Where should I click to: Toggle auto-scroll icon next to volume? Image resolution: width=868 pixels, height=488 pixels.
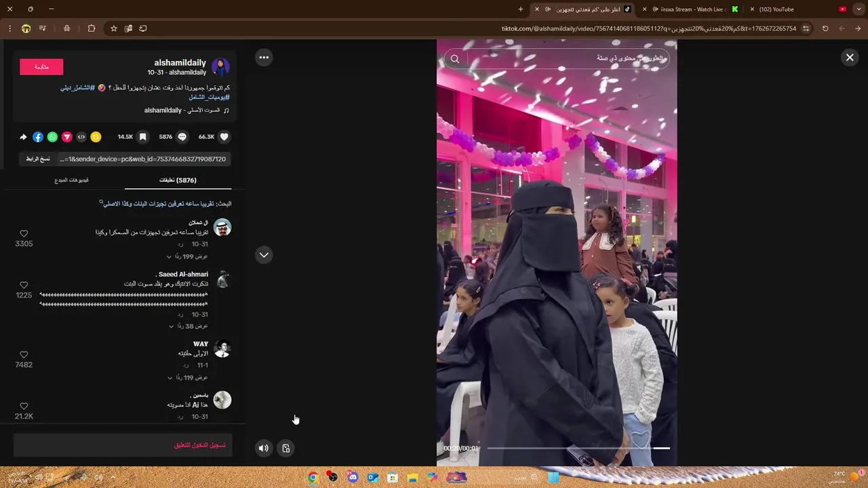tap(286, 448)
